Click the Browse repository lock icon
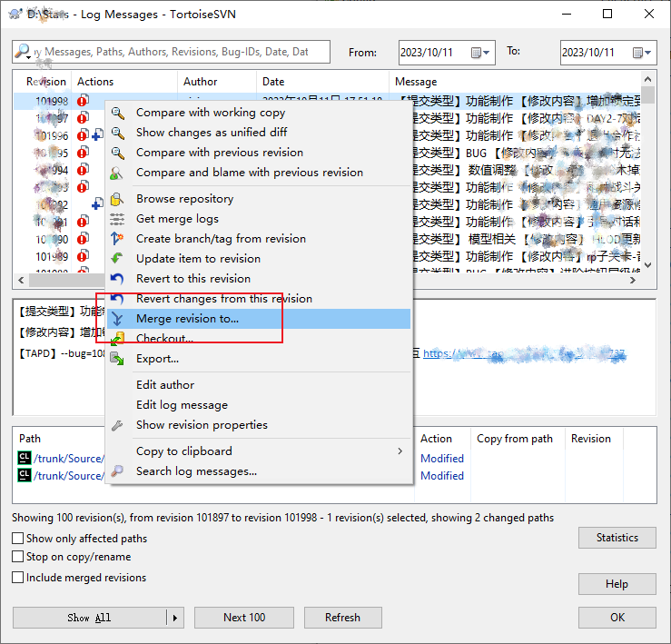671x644 pixels. (117, 199)
